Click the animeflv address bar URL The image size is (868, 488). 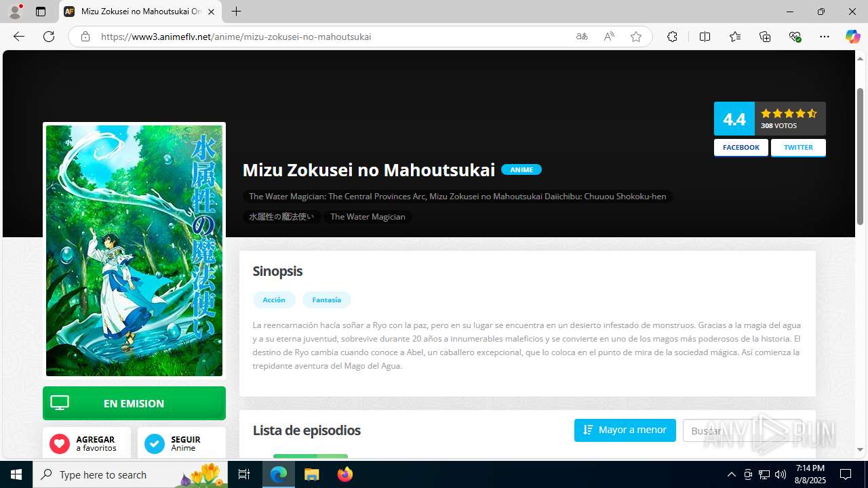236,37
